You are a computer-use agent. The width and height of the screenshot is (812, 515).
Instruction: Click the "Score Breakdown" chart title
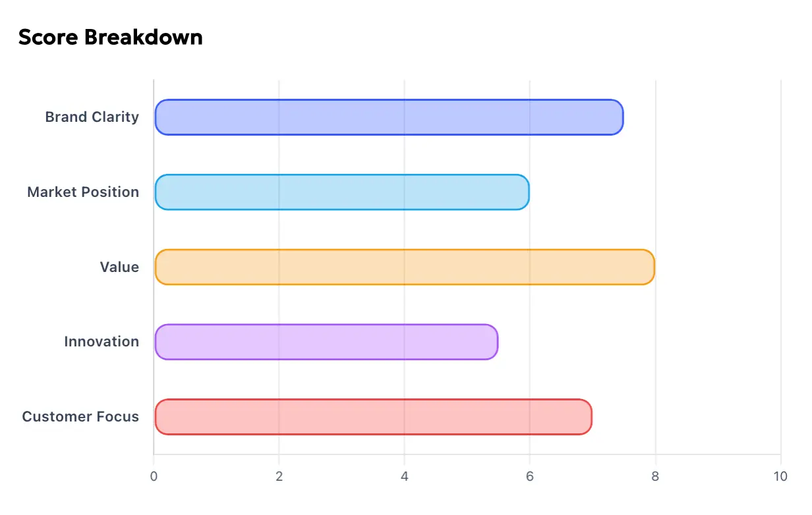point(111,38)
